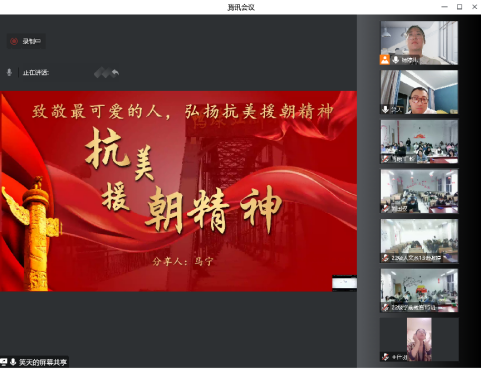Select the 22级人文 classroom video thumbnail
Image resolution: width=481 pixels, height=369 pixels.
pyautogui.click(x=419, y=241)
